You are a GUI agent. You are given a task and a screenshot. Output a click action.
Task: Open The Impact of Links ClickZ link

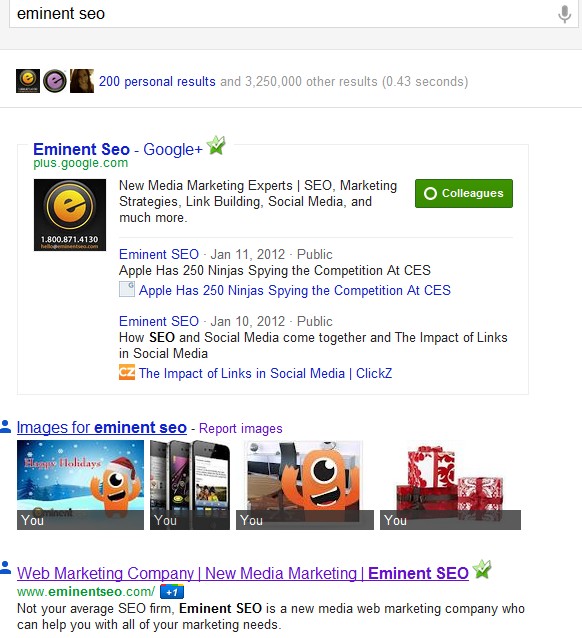(265, 373)
